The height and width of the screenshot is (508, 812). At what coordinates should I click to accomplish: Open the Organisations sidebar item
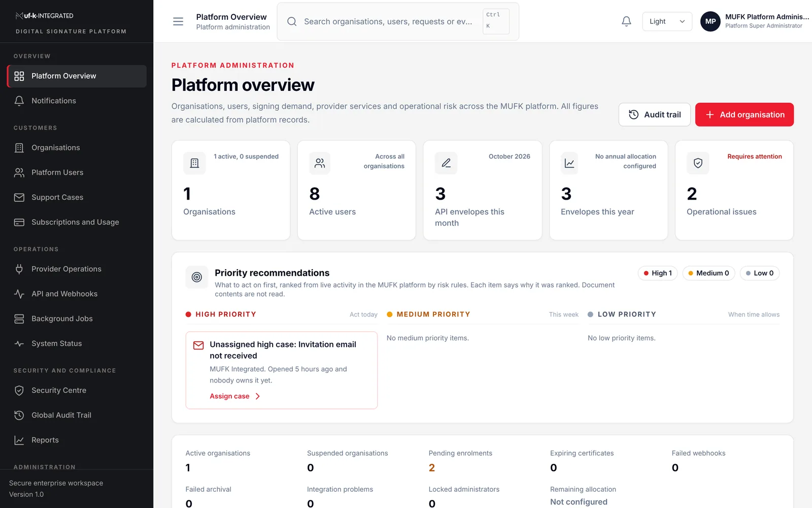point(77,148)
